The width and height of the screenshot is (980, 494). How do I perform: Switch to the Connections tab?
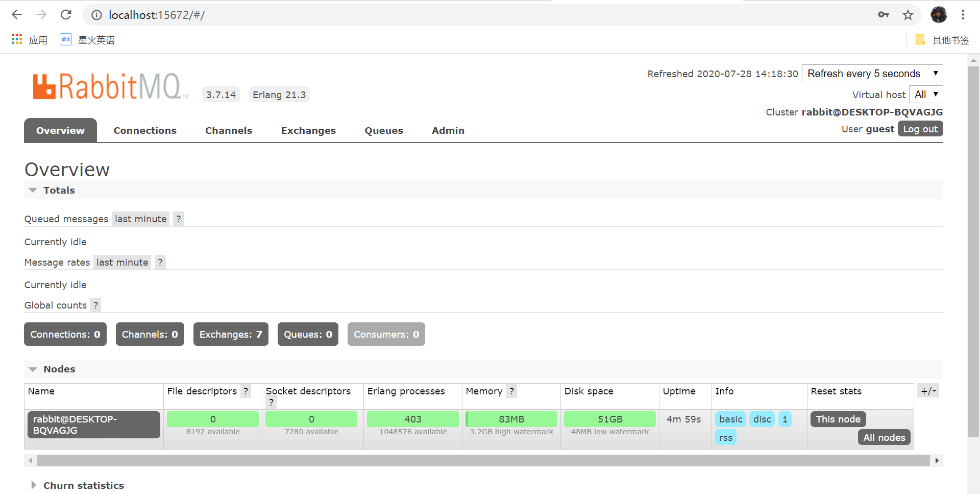145,130
